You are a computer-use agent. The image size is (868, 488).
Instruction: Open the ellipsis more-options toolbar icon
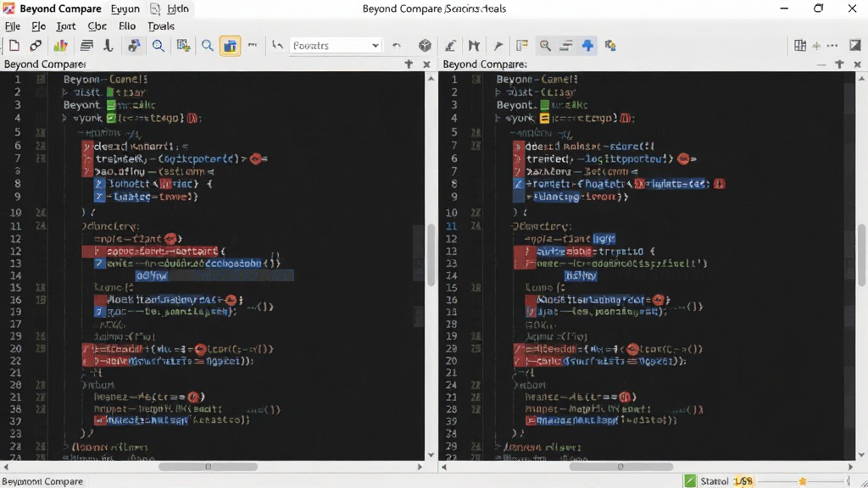pyautogui.click(x=832, y=46)
